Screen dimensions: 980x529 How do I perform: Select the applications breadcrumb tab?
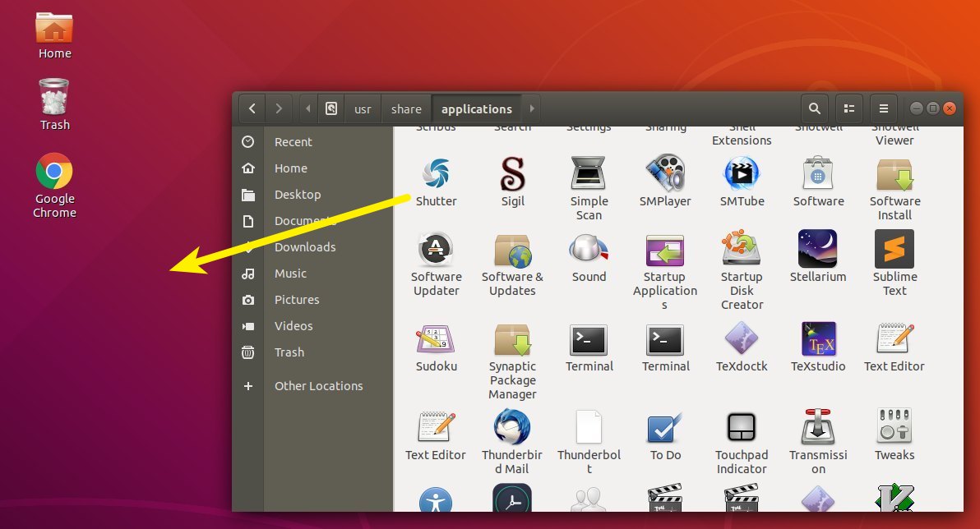point(477,108)
